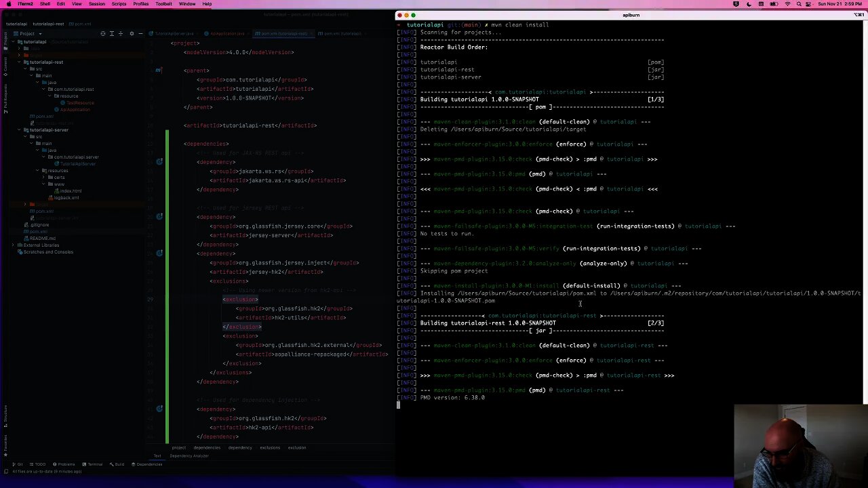Open Git tool window
This screenshot has width=868, height=488.
point(18,464)
